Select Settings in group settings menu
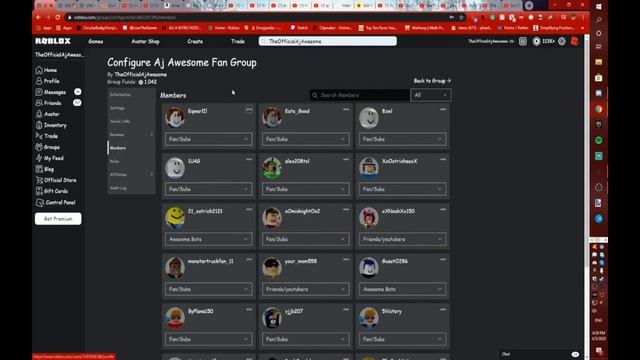The image size is (640, 360). (131, 108)
